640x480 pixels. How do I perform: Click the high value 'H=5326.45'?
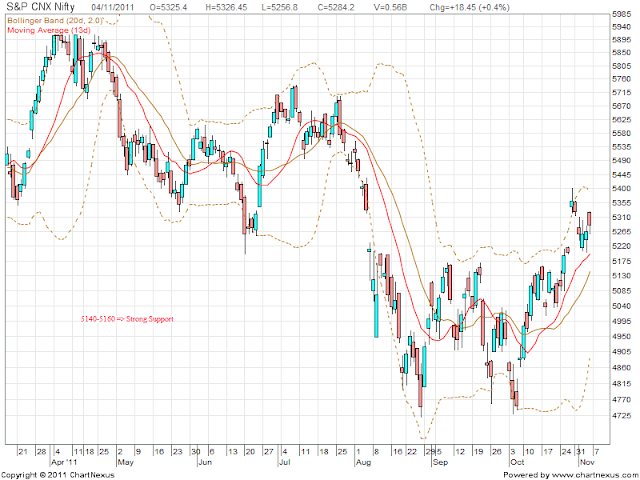pyautogui.click(x=226, y=7)
